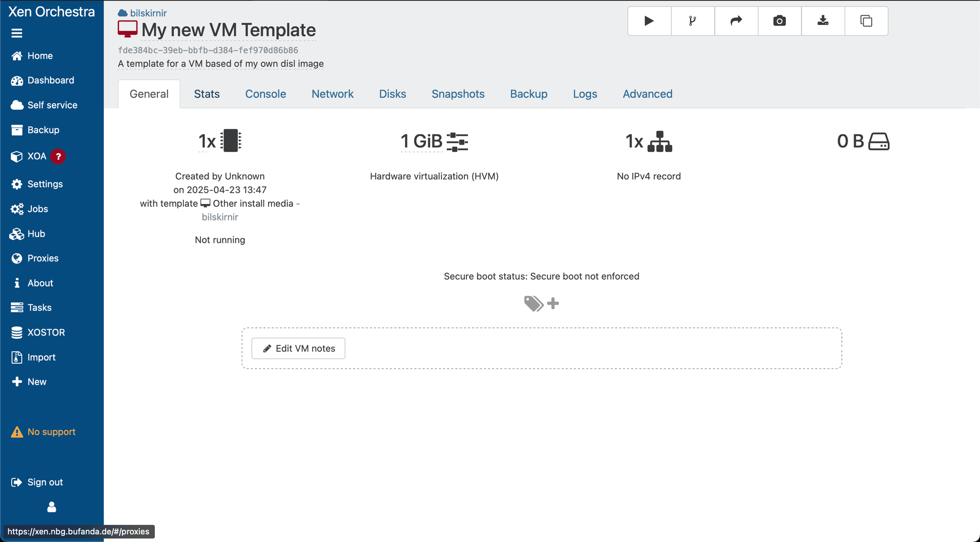980x542 pixels.
Task: Open the user profile icon
Action: coord(51,507)
